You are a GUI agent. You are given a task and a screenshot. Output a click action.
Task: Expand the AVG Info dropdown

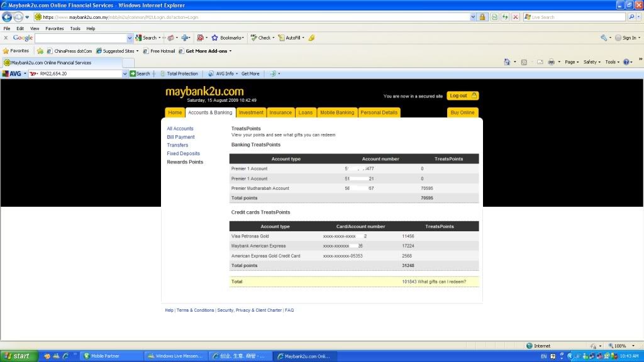[x=236, y=74]
